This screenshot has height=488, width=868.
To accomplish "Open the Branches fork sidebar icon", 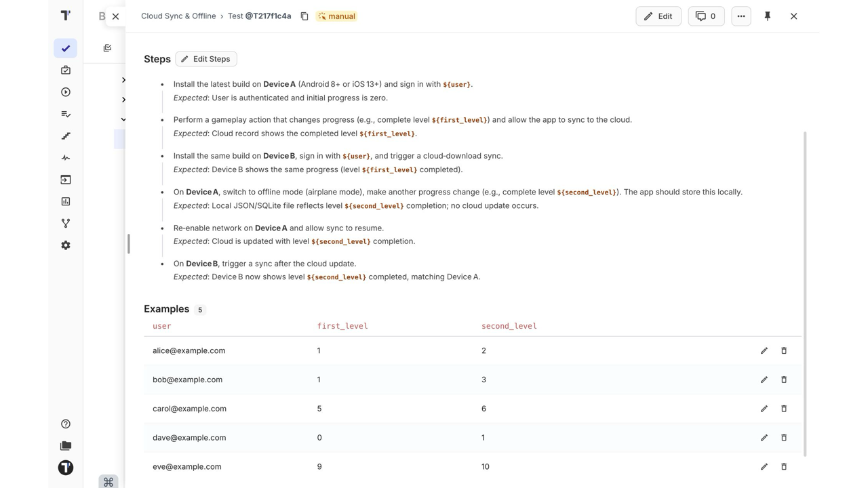I will tap(66, 223).
